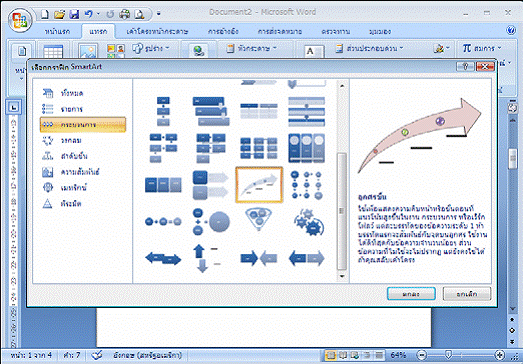Expand the Shapes dropdown in ribbon
Image resolution: width=523 pixels, height=364 pixels.
pos(151,48)
